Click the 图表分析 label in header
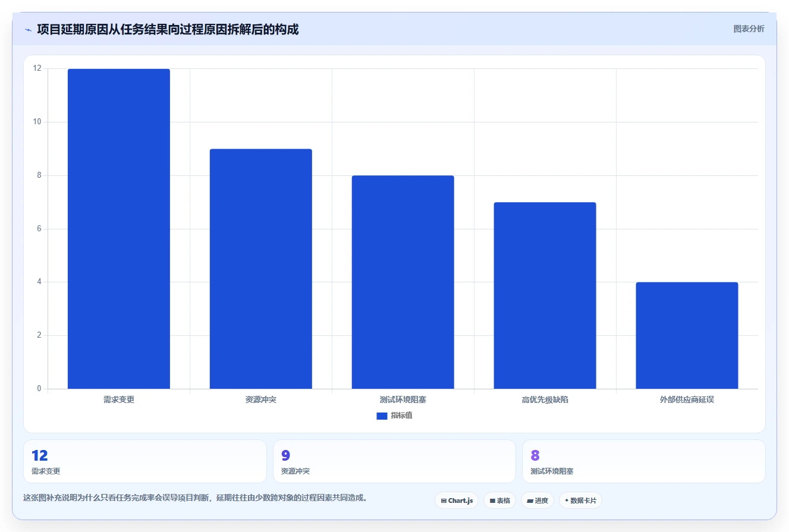Screen dimensions: 789x532 pyautogui.click(x=749, y=29)
